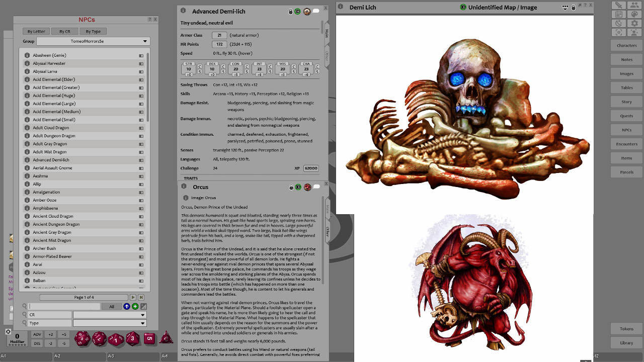Click the grid icon on the map window header
The image size is (644, 362).
[x=565, y=7]
